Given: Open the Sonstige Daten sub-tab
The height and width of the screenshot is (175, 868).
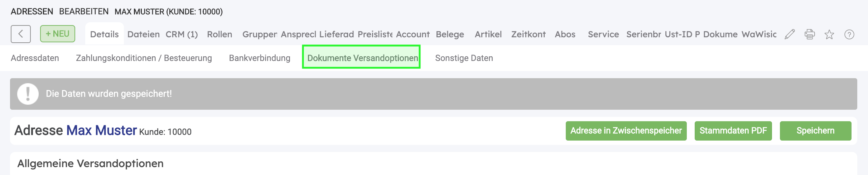Looking at the screenshot, I should [x=464, y=58].
